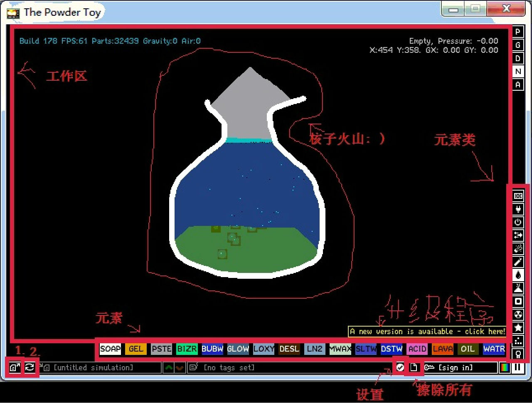This screenshot has width=532, height=404.
Task: Open the Radioactive category icon
Action: coord(518,315)
